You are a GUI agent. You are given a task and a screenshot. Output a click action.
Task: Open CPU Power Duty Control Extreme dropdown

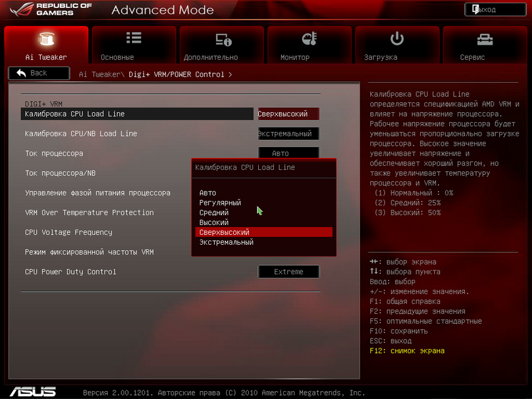[x=288, y=272]
